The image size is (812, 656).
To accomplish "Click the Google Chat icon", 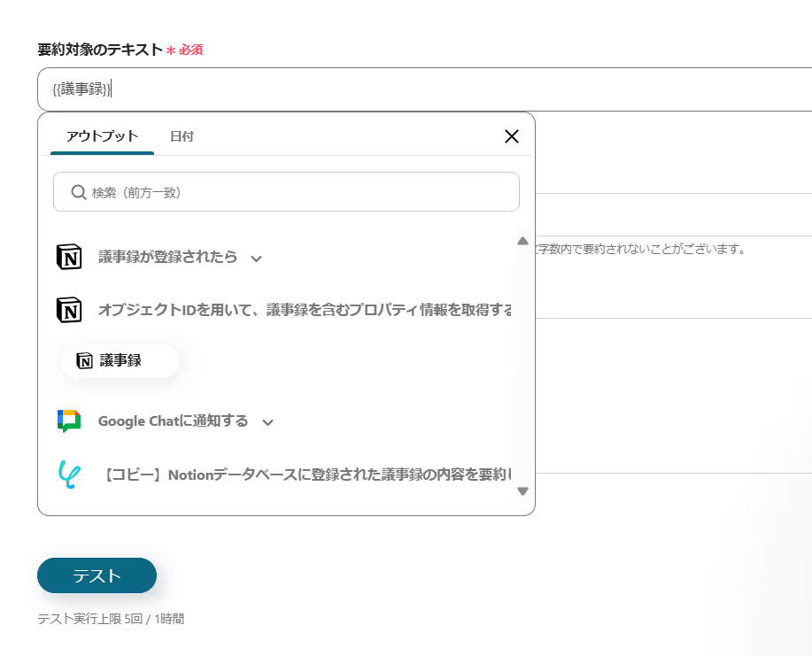I will pyautogui.click(x=69, y=421).
